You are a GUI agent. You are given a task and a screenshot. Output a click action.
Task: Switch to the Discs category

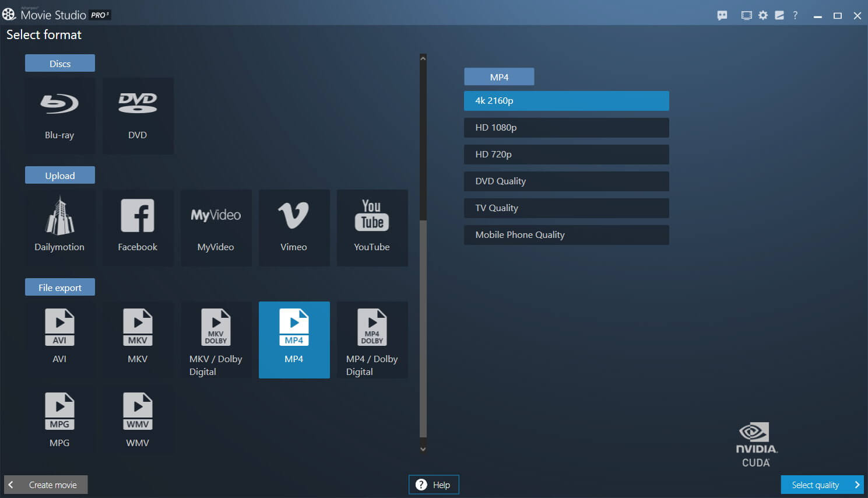pyautogui.click(x=59, y=63)
